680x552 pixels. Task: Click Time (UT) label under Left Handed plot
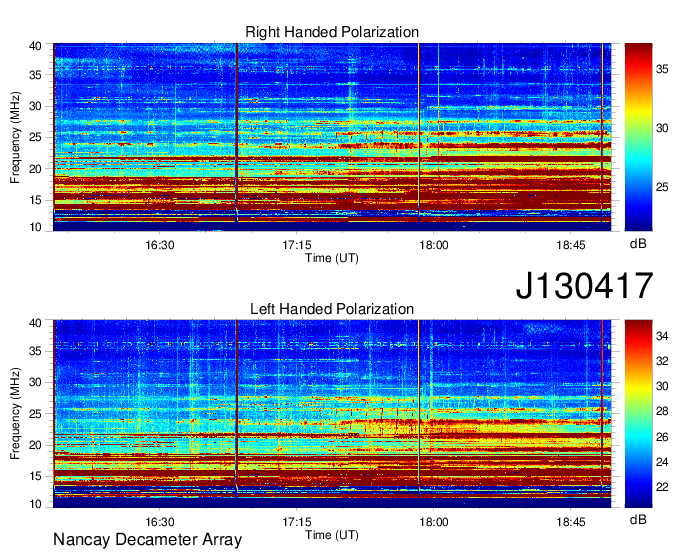click(332, 535)
